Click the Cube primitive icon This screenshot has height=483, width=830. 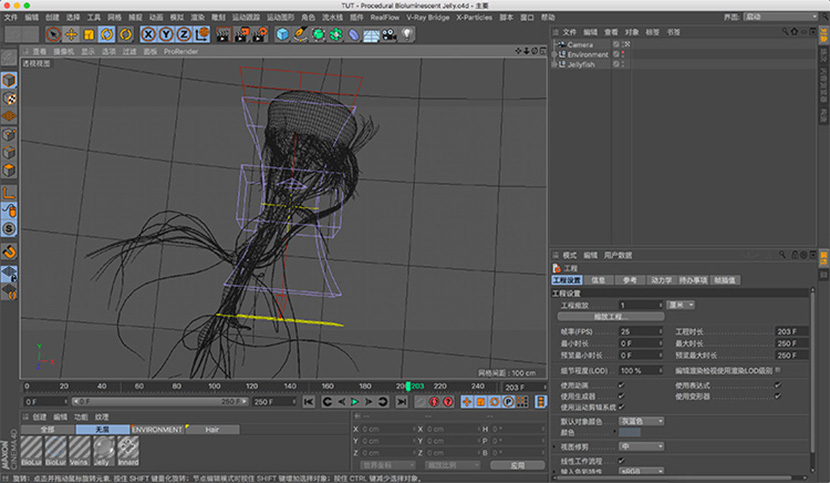282,34
